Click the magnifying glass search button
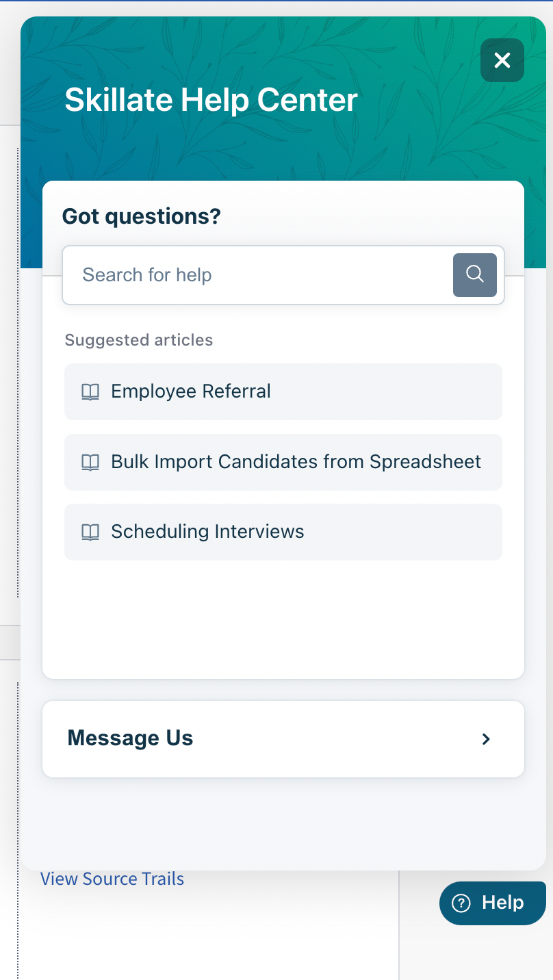The height and width of the screenshot is (980, 553). point(475,275)
